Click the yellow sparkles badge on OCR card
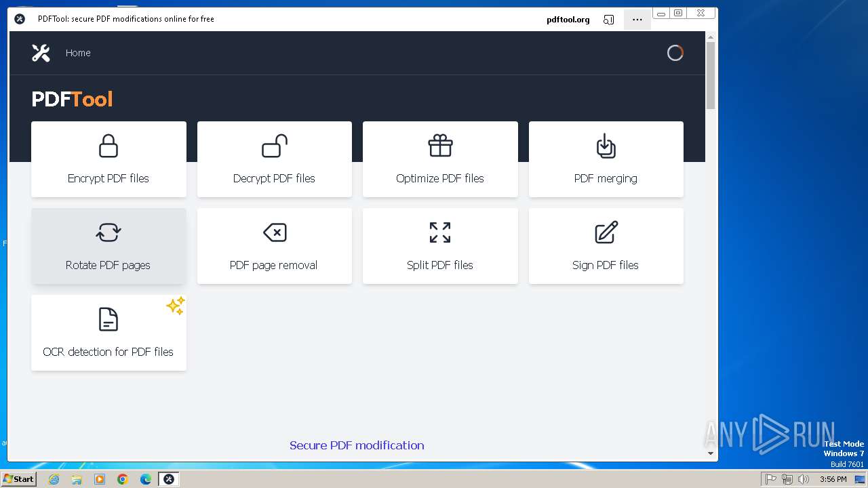This screenshot has height=488, width=868. click(176, 306)
